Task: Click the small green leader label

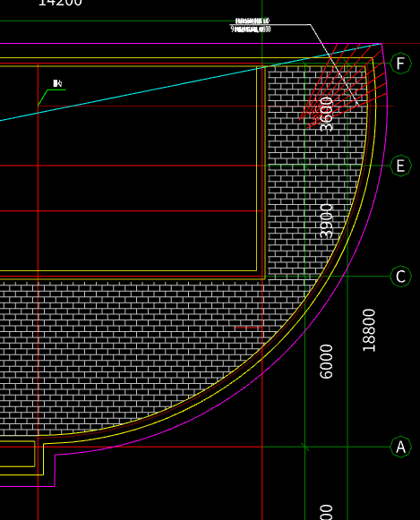Action: point(57,83)
